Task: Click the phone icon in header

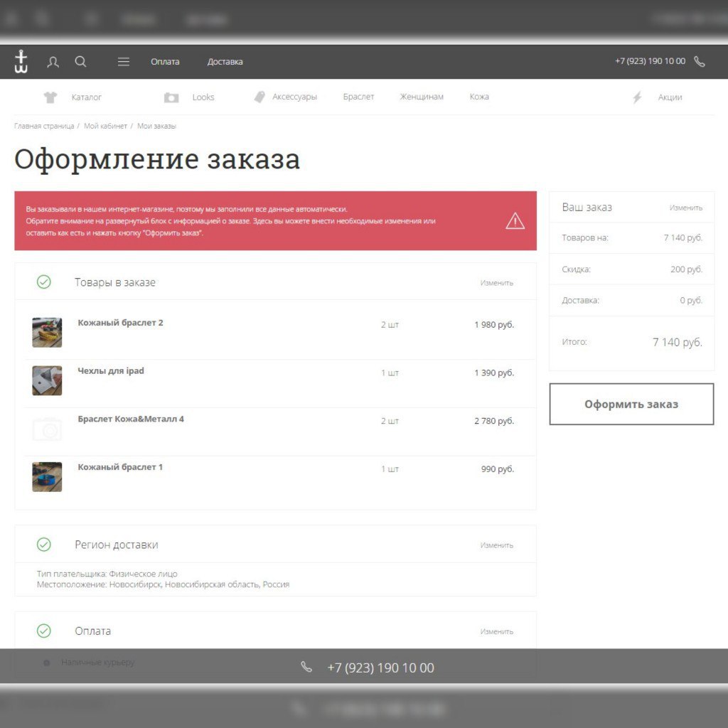Action: click(700, 61)
